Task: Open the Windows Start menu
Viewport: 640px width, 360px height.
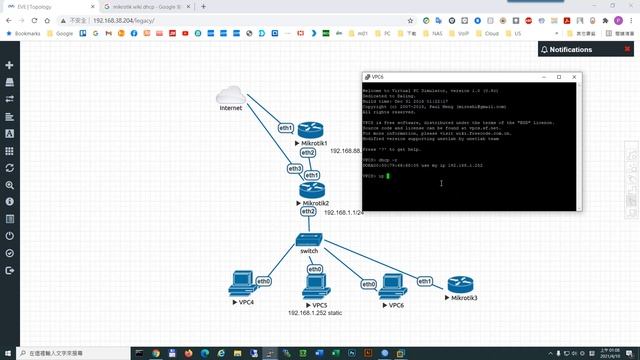Action: pyautogui.click(x=8, y=353)
